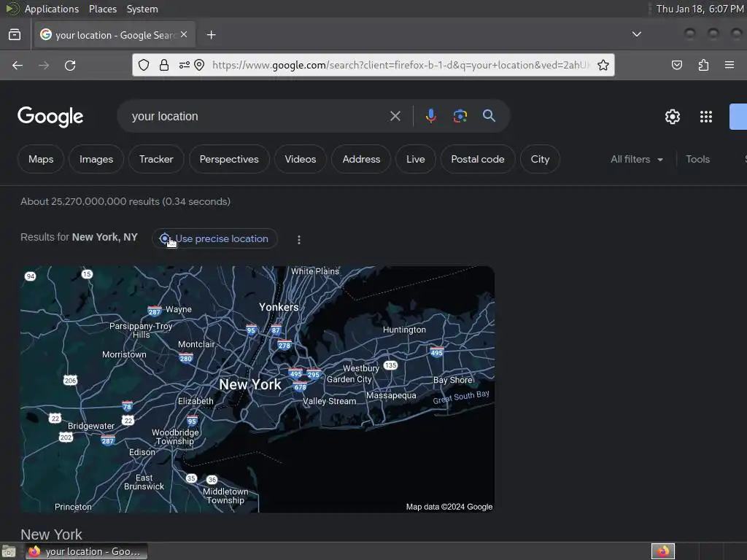The image size is (747, 560).
Task: Open a new tab
Action: click(x=211, y=35)
